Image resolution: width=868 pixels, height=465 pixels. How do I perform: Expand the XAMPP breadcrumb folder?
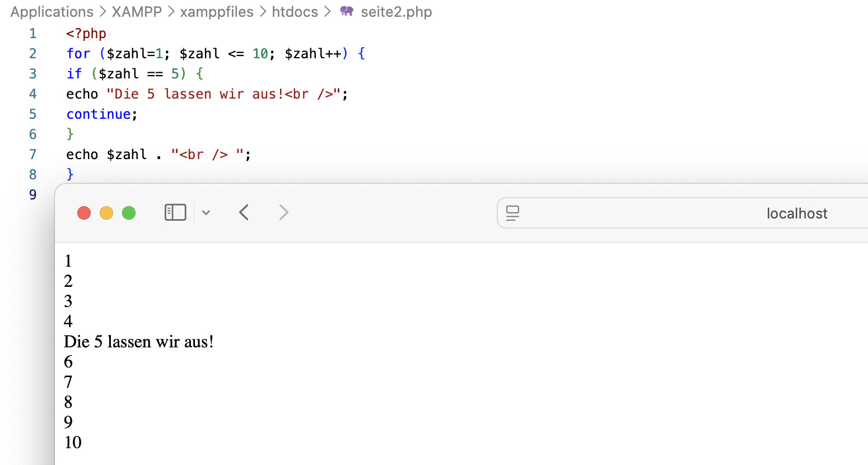point(137,12)
